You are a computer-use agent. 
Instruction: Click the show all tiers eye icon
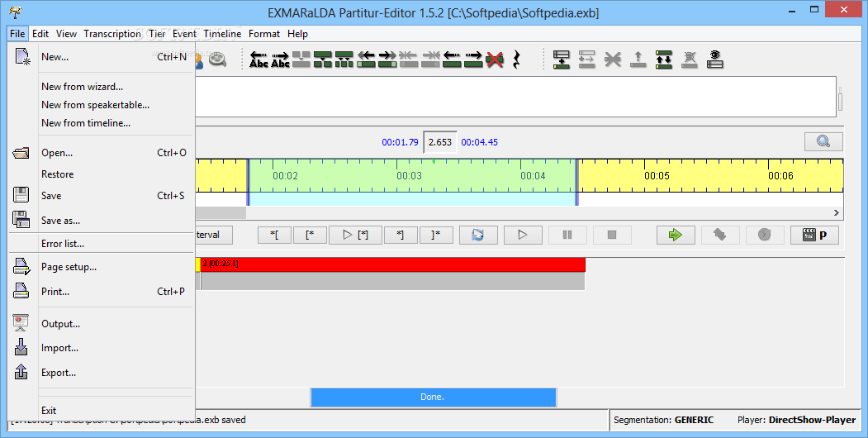(x=714, y=60)
